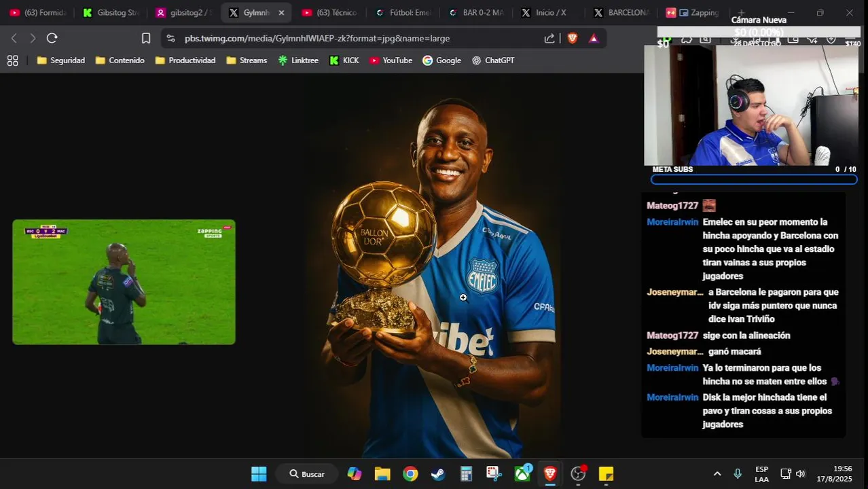Close the Gylmnh X tab

(x=281, y=13)
